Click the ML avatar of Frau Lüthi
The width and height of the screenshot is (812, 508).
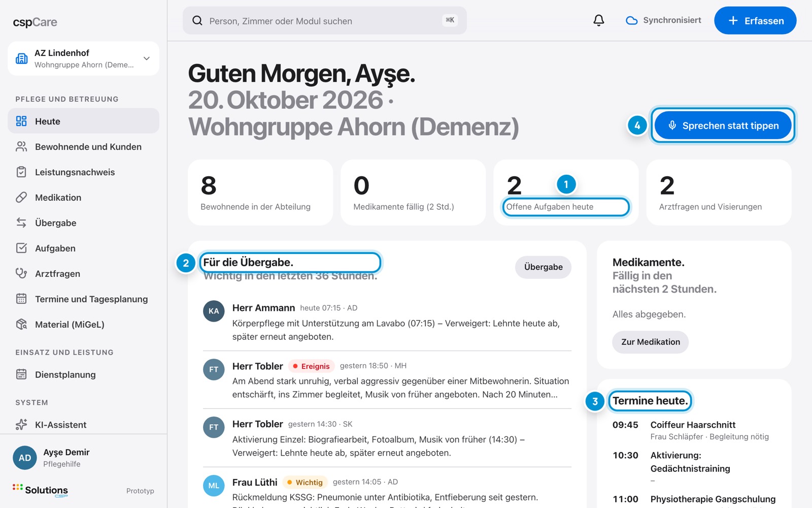tap(214, 486)
